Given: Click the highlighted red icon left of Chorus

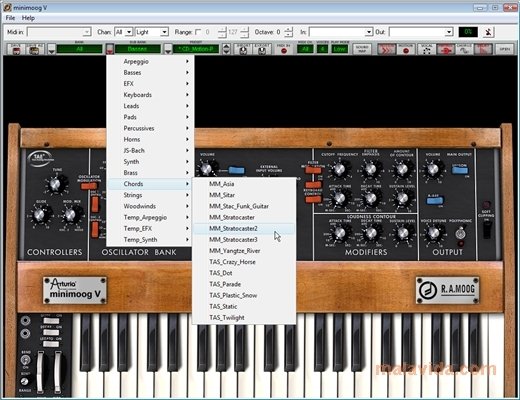Looking at the screenshot, I should 446,49.
